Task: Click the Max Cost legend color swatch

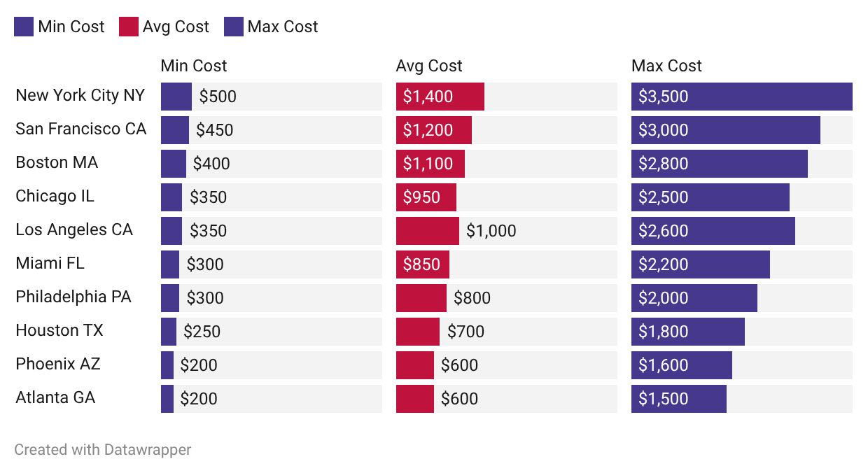Action: (233, 27)
